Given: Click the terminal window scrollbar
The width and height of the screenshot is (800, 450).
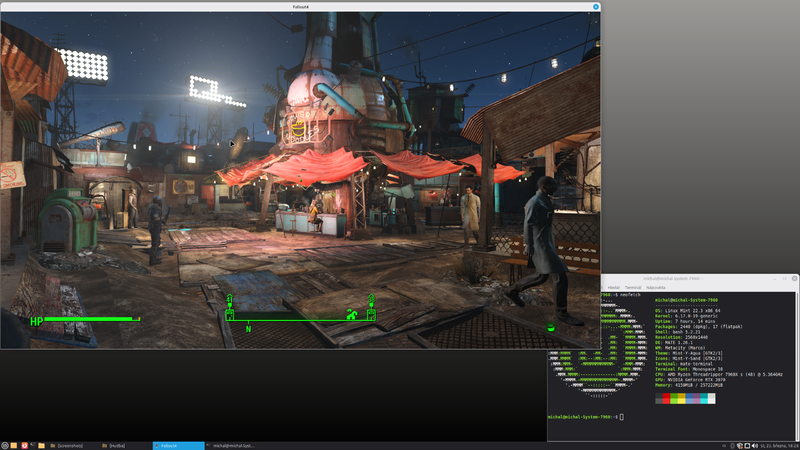Looking at the screenshot, I should (x=797, y=366).
